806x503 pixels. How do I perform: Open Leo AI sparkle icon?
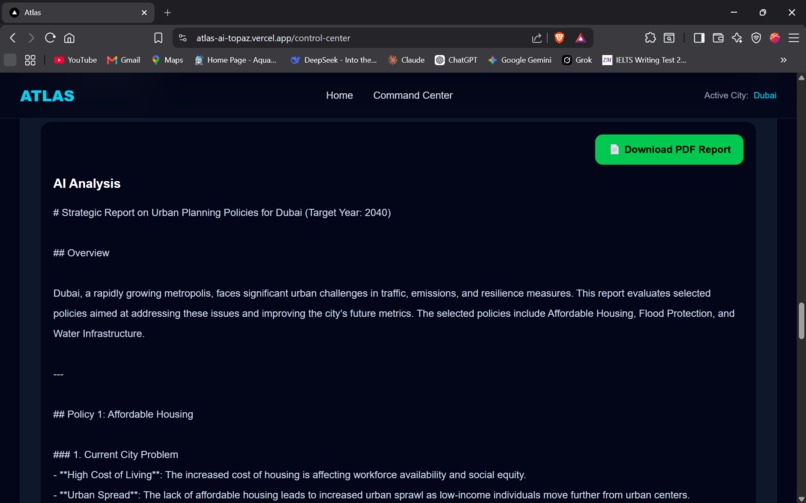pos(737,38)
